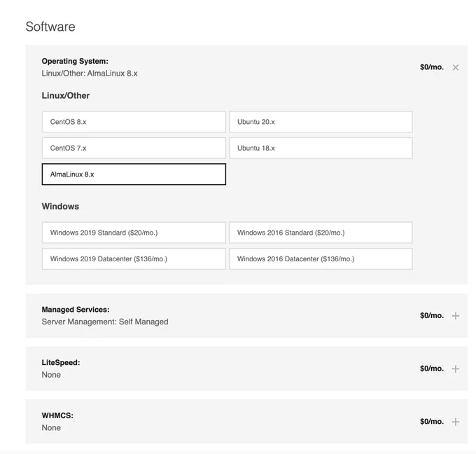Choose CentOS 7.x option
476x454 pixels.
pos(134,148)
